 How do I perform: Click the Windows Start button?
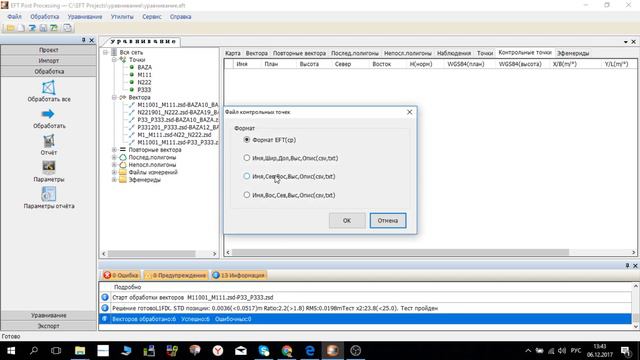11,351
